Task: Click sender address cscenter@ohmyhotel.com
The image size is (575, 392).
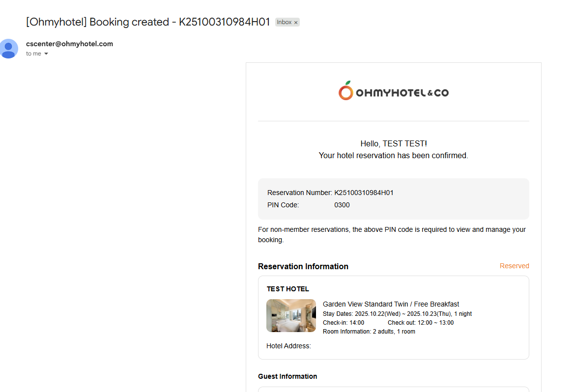Action: pyautogui.click(x=69, y=44)
